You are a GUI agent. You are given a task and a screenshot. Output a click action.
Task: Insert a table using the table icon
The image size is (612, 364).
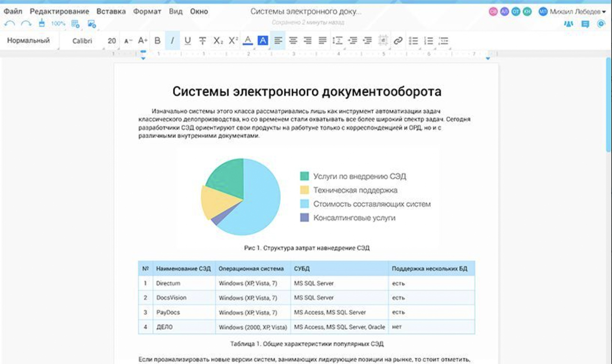tap(75, 23)
